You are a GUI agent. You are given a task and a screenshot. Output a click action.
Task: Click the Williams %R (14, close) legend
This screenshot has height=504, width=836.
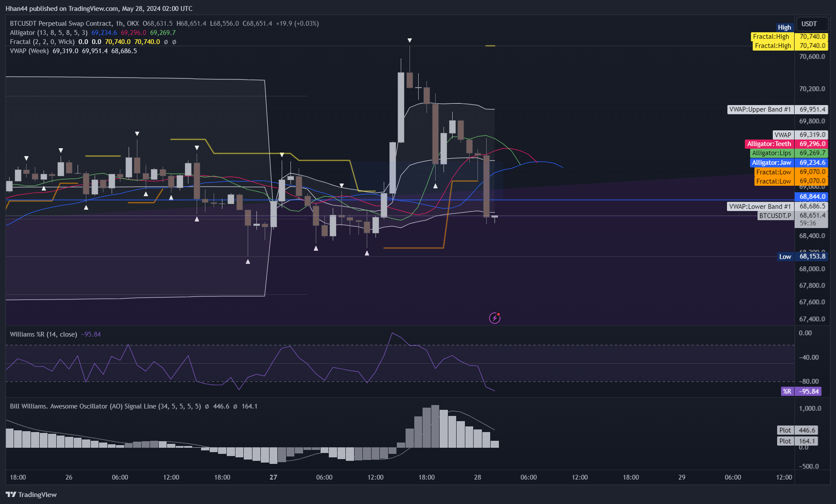point(43,334)
